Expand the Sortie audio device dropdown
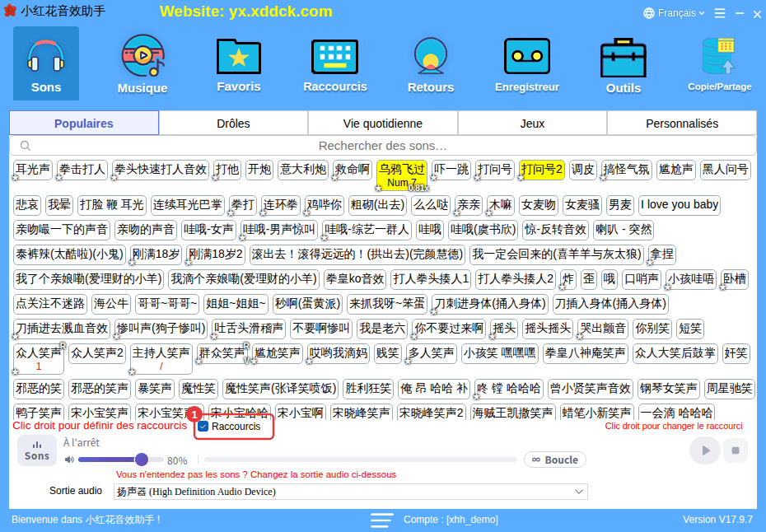 tap(350, 492)
